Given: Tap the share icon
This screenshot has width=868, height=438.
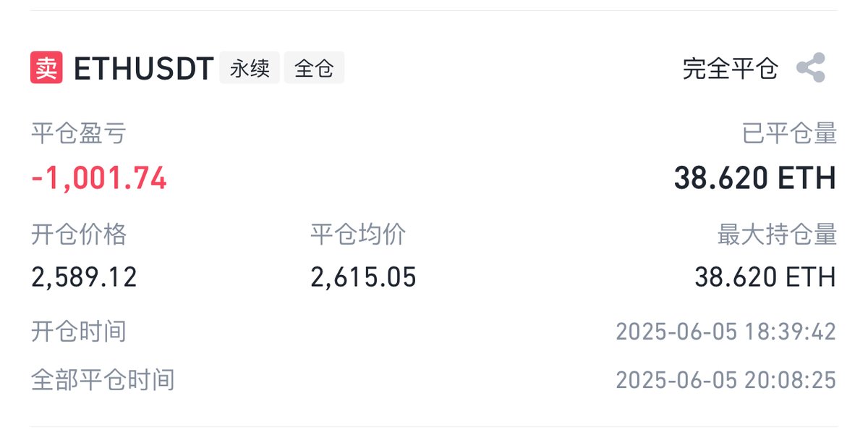Looking at the screenshot, I should tap(811, 68).
